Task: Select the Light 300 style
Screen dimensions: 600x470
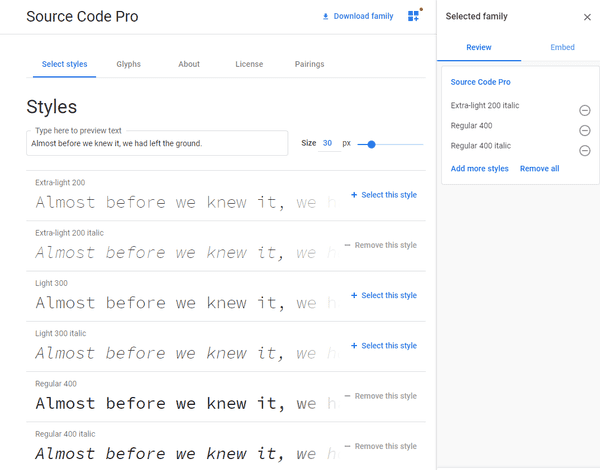Action: [x=383, y=295]
